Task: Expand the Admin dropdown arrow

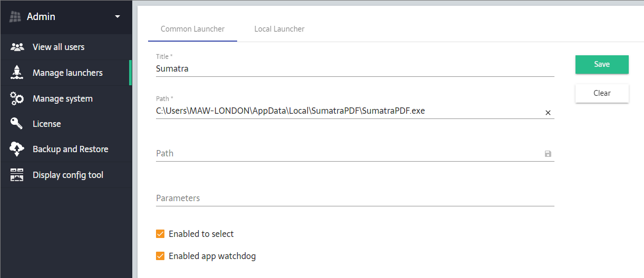Action: (117, 17)
